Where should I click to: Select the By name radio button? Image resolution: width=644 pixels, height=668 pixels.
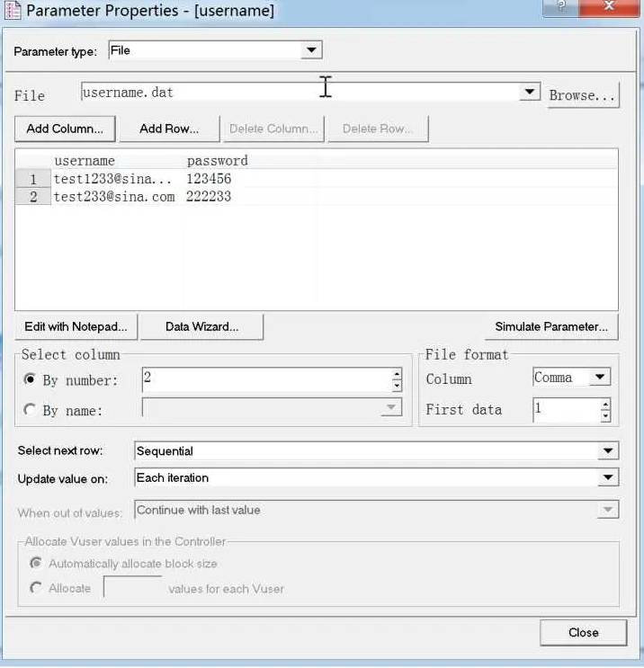tap(30, 409)
